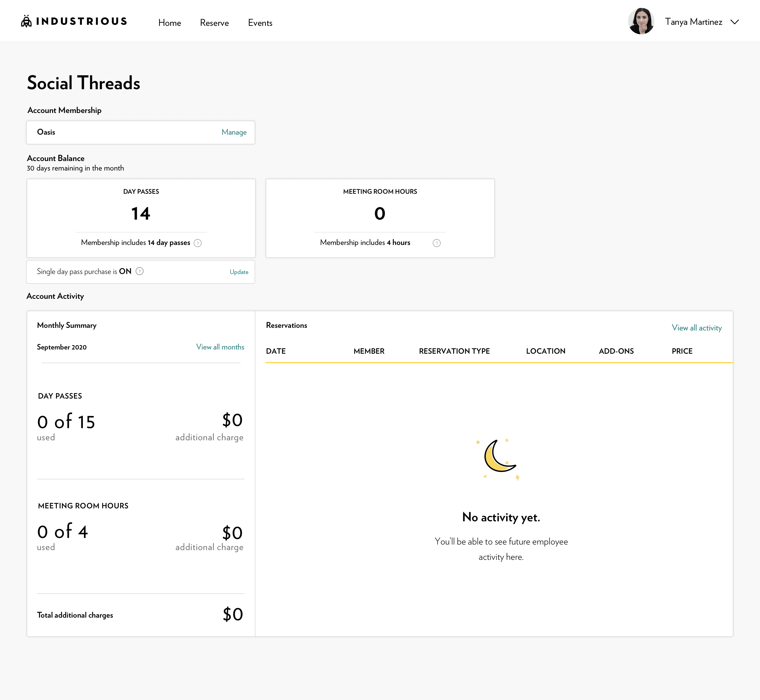Click Manage link for Oasis membership

(x=234, y=132)
